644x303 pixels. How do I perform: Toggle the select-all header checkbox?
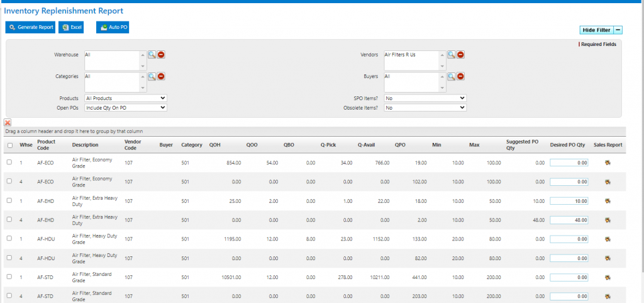point(10,145)
